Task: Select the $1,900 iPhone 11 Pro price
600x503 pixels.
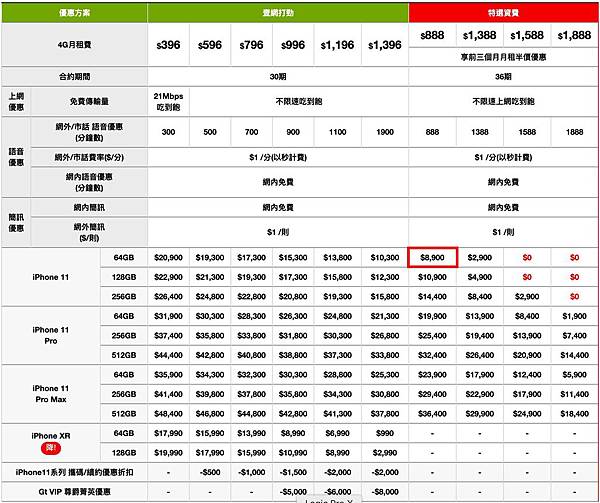Action: [574, 316]
